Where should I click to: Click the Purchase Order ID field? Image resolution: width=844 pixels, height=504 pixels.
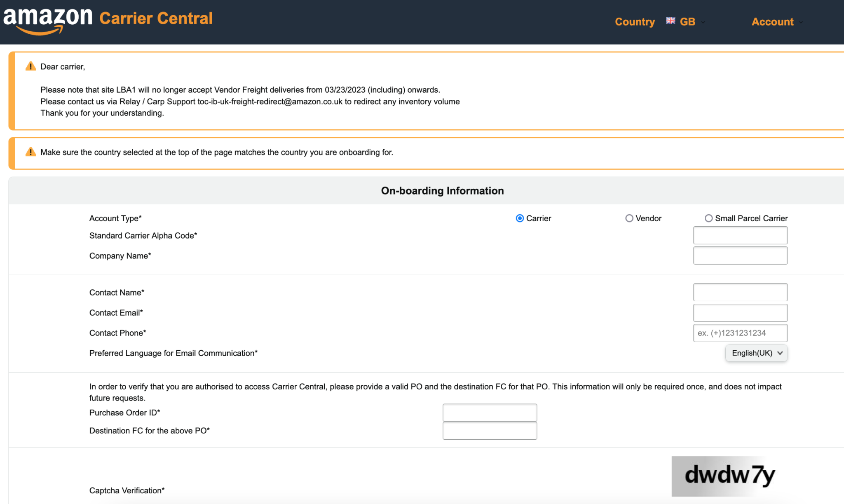[490, 412]
